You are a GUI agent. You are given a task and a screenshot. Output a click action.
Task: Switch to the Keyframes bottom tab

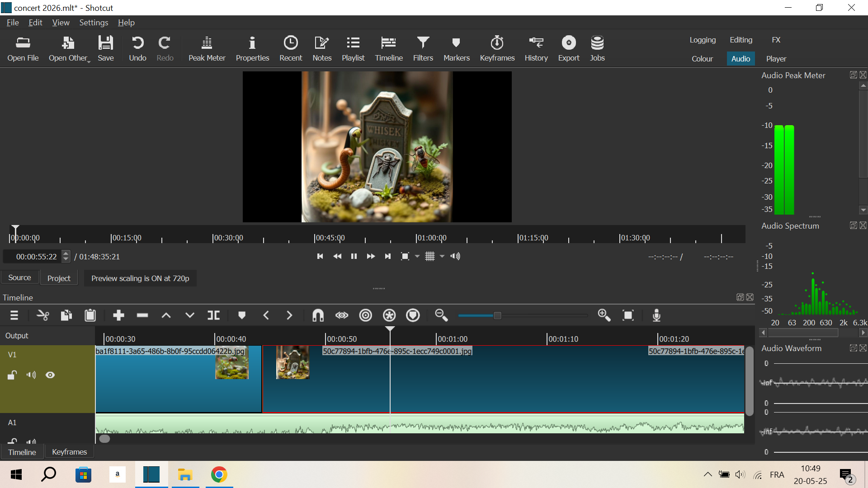pos(69,452)
